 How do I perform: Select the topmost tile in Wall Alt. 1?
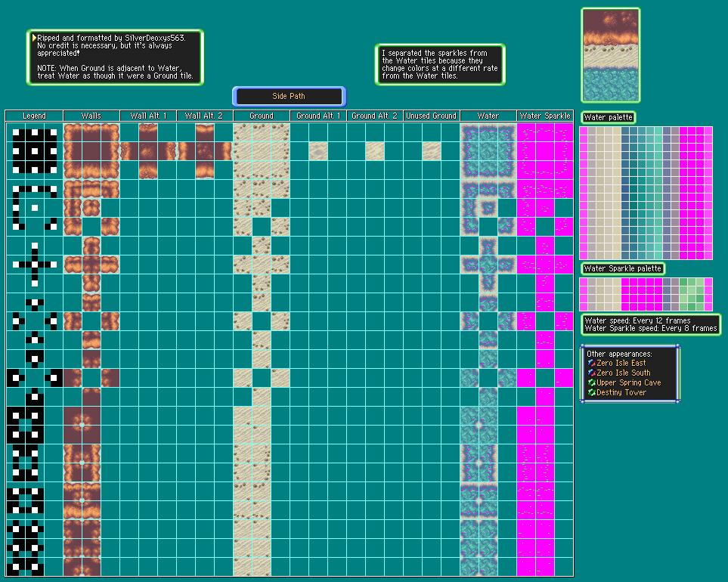tap(148, 132)
